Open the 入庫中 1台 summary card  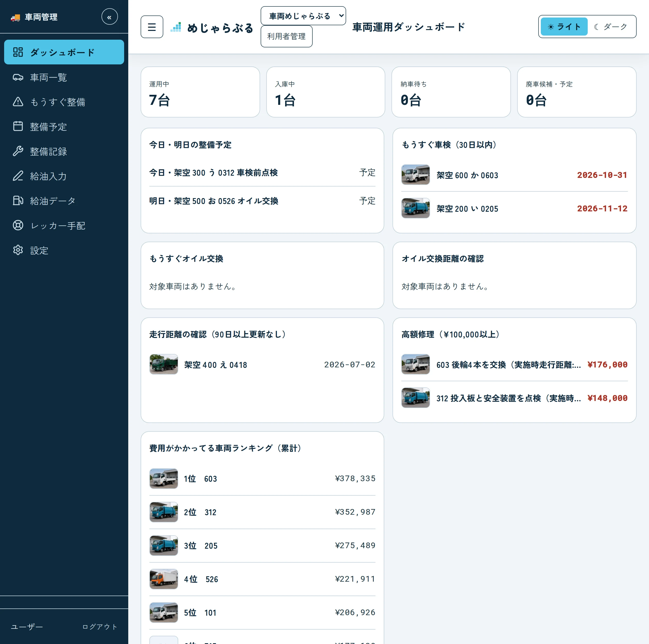[x=326, y=92]
